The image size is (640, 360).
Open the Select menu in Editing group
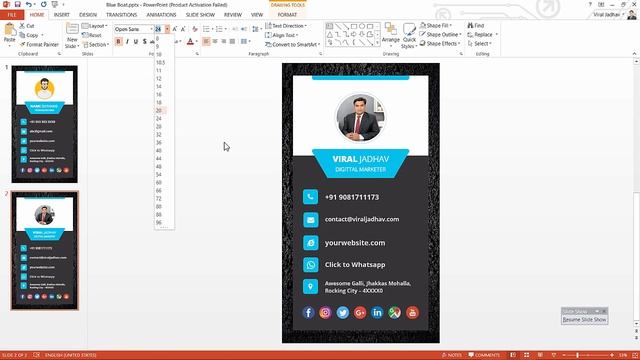480,43
